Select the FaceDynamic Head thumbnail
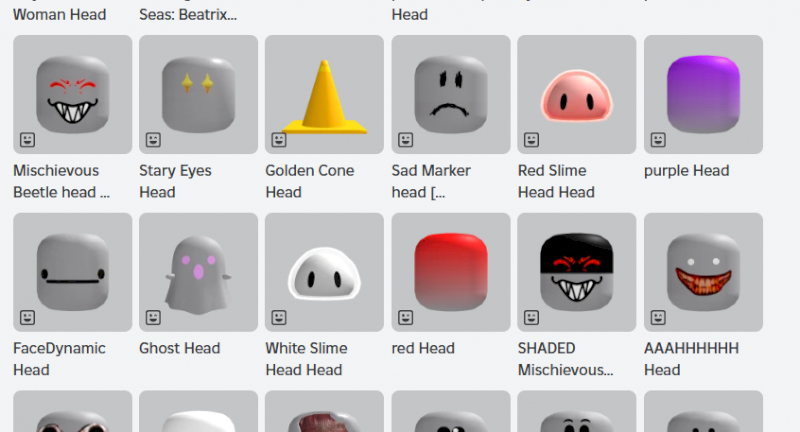This screenshot has height=432, width=800. (72, 272)
